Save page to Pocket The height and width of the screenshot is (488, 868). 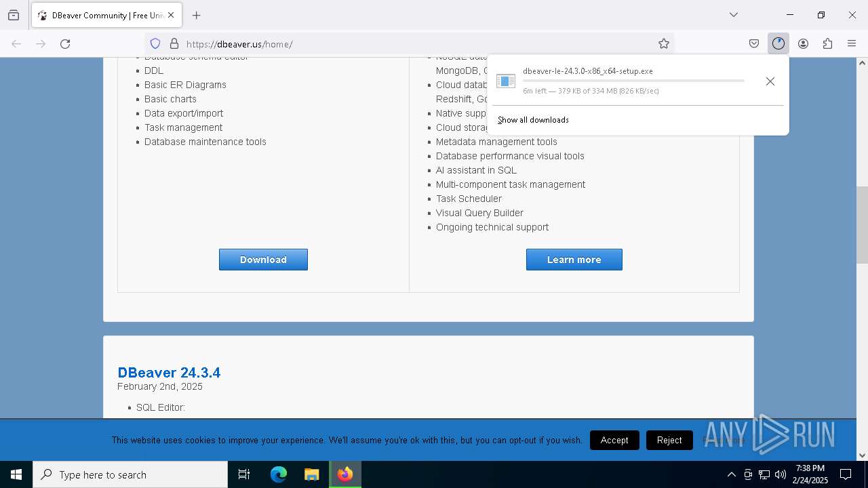click(x=754, y=44)
